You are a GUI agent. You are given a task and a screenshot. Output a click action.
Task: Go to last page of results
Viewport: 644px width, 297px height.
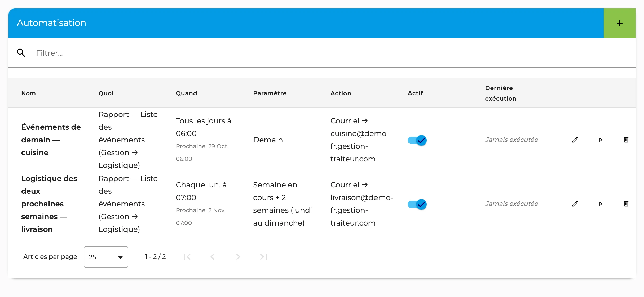click(263, 257)
